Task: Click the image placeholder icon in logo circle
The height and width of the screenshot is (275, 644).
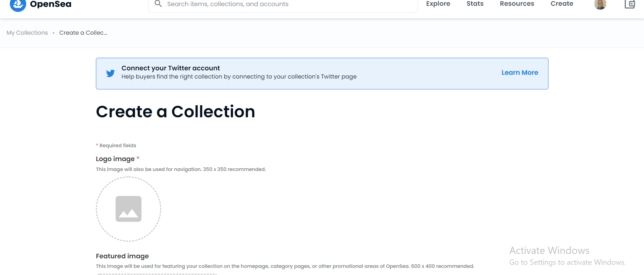Action: 129,209
